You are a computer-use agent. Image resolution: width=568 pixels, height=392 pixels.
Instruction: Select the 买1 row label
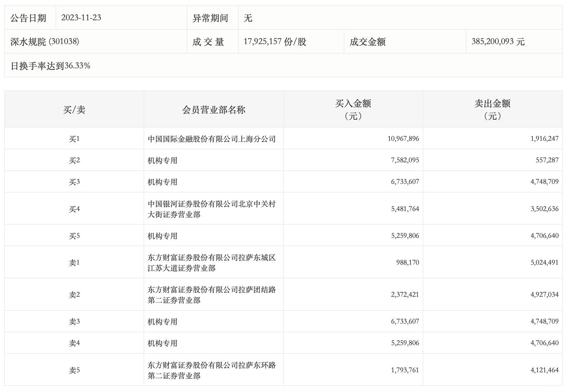(x=74, y=139)
